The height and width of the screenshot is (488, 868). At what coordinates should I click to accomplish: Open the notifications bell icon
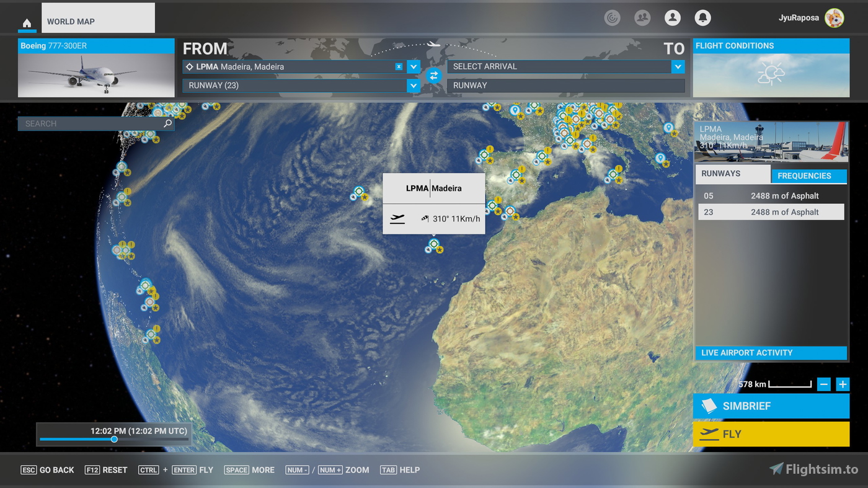click(702, 17)
